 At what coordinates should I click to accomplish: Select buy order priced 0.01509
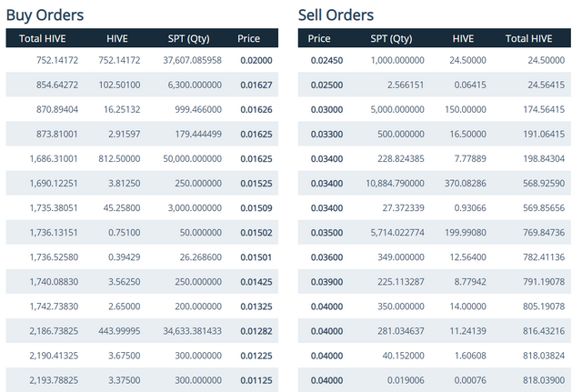pyautogui.click(x=142, y=207)
